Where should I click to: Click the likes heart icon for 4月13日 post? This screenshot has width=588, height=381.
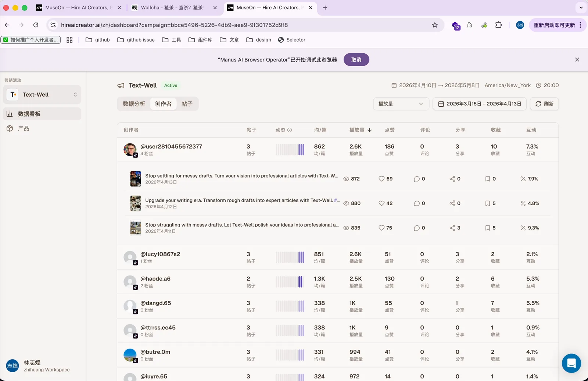[381, 179]
